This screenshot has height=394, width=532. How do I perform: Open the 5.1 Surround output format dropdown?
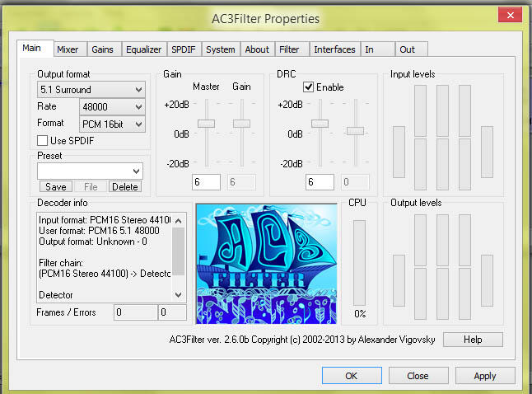(91, 90)
